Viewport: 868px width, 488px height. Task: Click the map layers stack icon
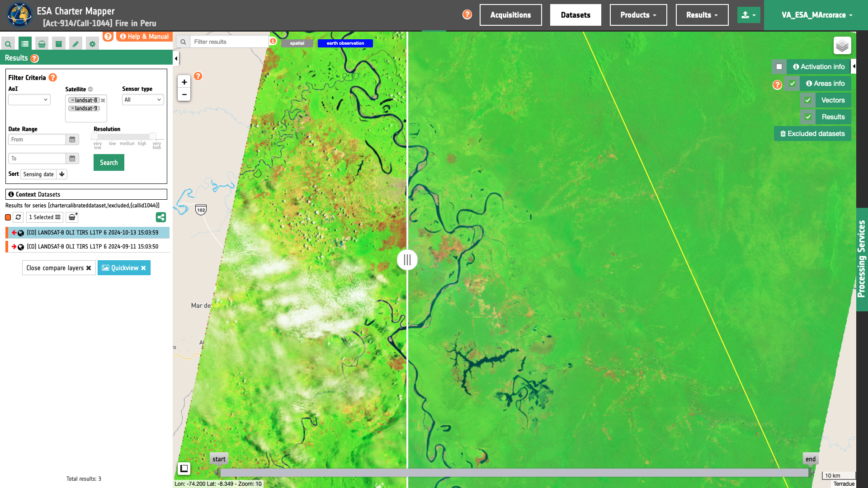click(x=842, y=46)
